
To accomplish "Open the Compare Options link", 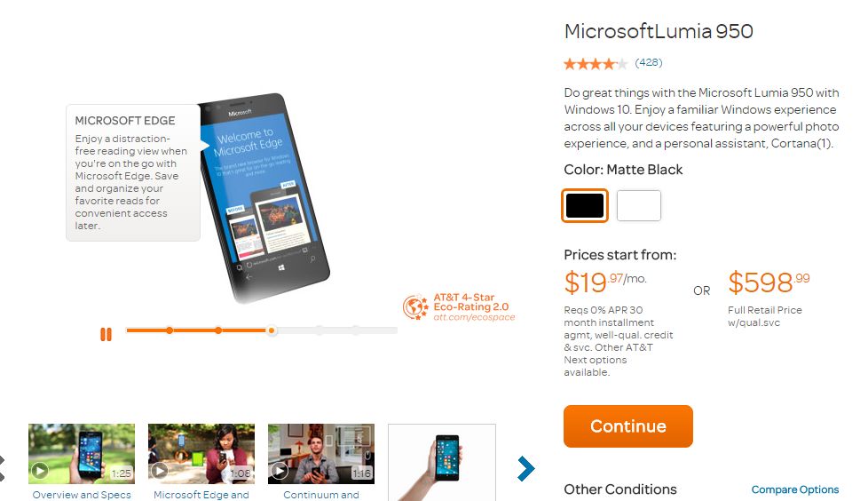I will (795, 490).
